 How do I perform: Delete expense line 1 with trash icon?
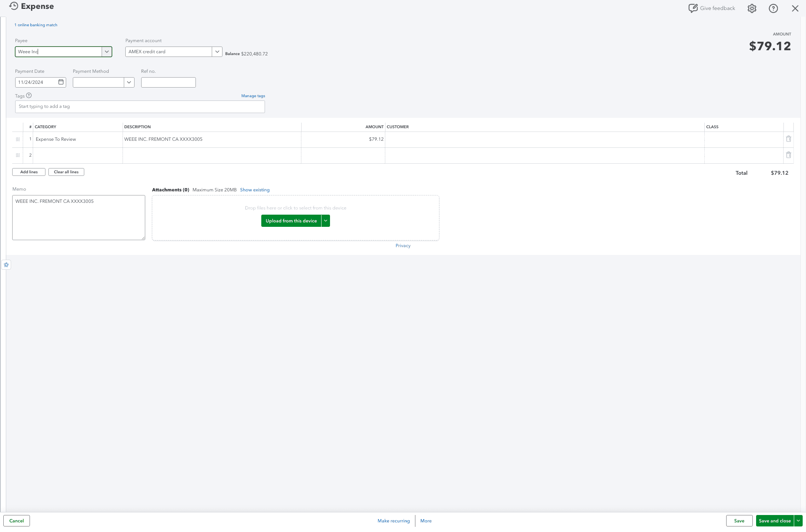click(789, 139)
